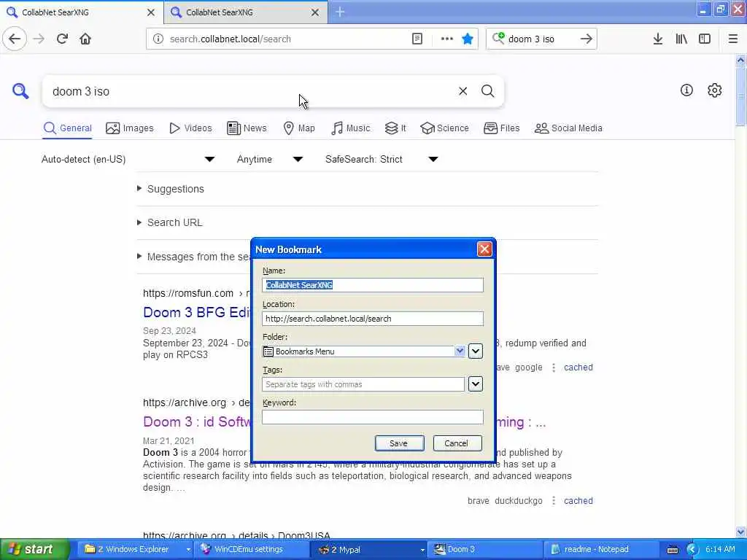Open the result options dots for the romsfun result
Viewport: 747px width, 560px height.
[553, 367]
